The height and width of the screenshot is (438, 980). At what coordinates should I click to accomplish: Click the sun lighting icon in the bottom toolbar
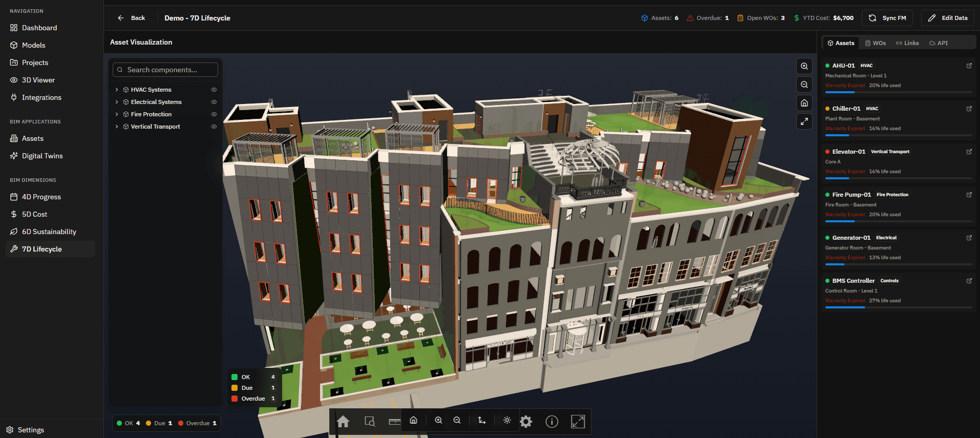tap(507, 420)
